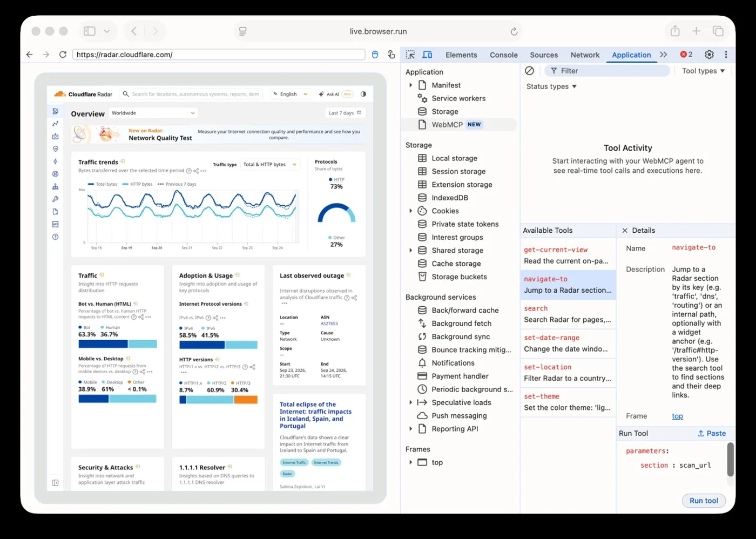Click reload beside the radar.cloudflare.com URL field
756x539 pixels.
63,55
